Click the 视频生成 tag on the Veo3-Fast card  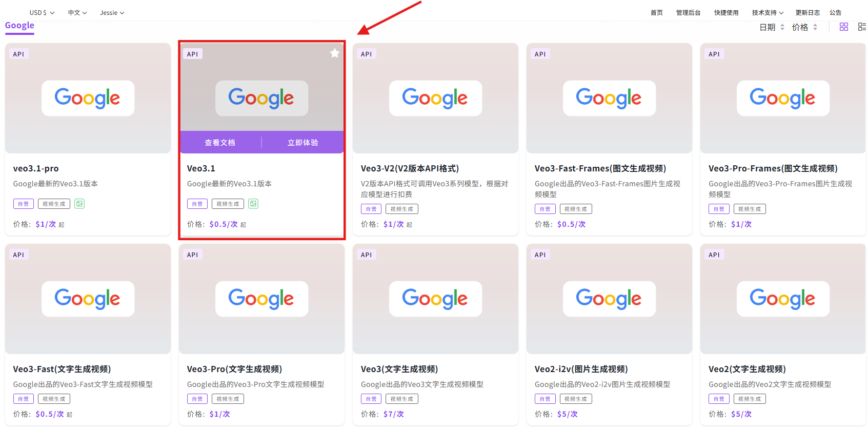[54, 399]
